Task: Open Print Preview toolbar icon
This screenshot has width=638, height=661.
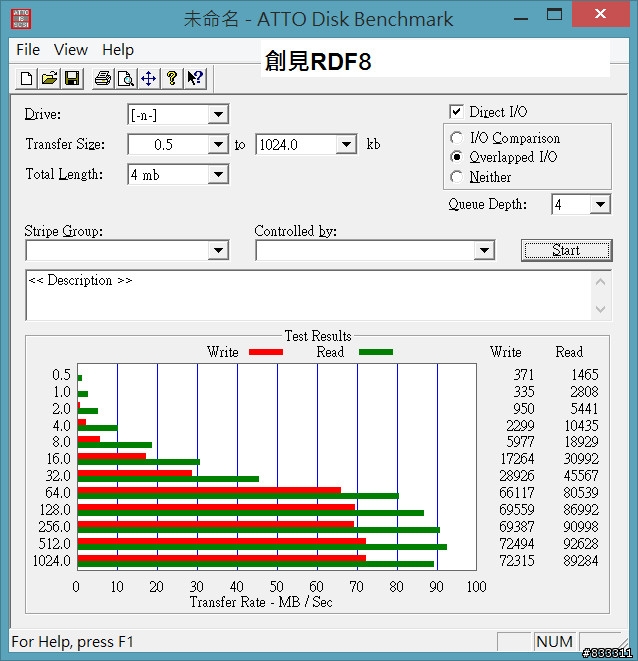Action: click(126, 78)
